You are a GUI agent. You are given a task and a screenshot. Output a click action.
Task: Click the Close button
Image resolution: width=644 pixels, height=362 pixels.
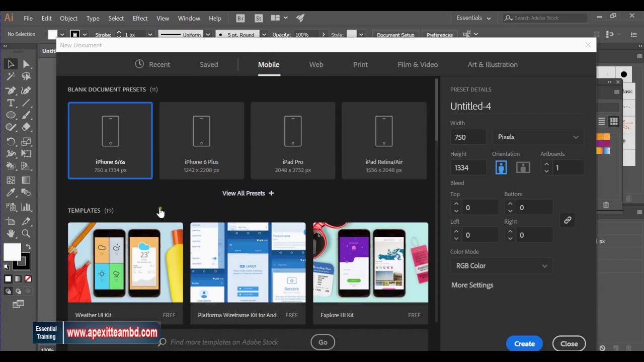coord(569,344)
